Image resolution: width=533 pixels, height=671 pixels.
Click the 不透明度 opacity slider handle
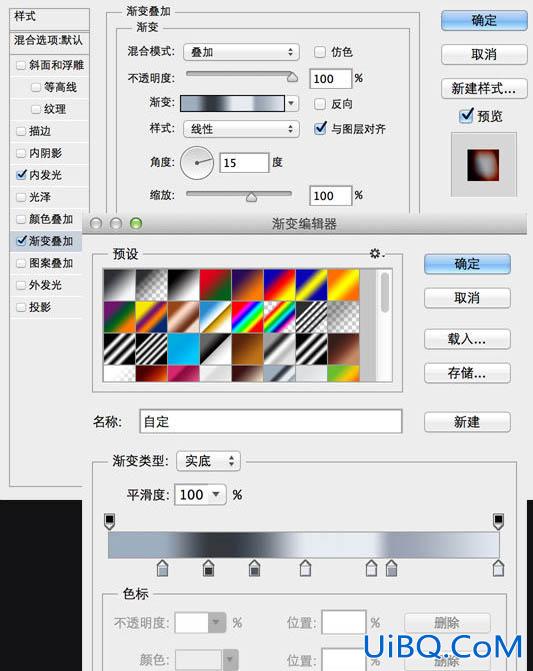coord(292,77)
